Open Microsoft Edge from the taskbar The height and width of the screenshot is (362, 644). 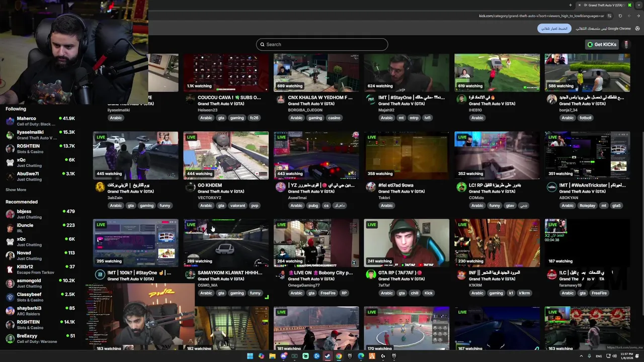click(361, 356)
